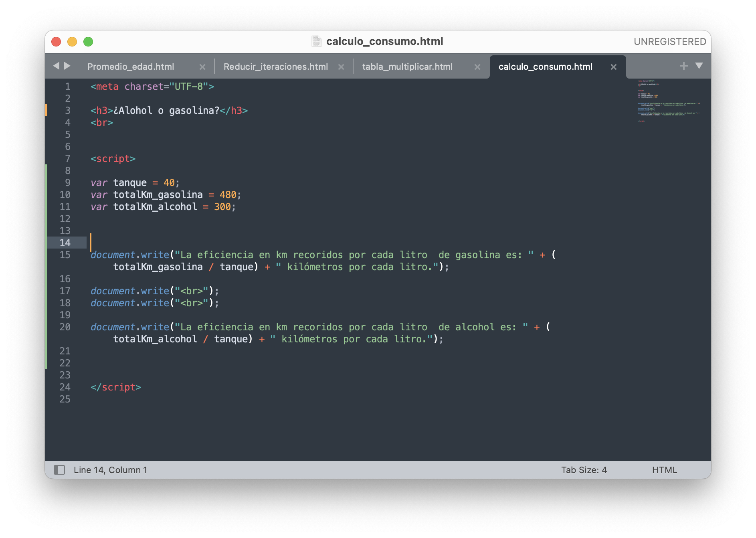Click the 'de alcohol es:' string
The height and width of the screenshot is (538, 756).
(x=477, y=327)
